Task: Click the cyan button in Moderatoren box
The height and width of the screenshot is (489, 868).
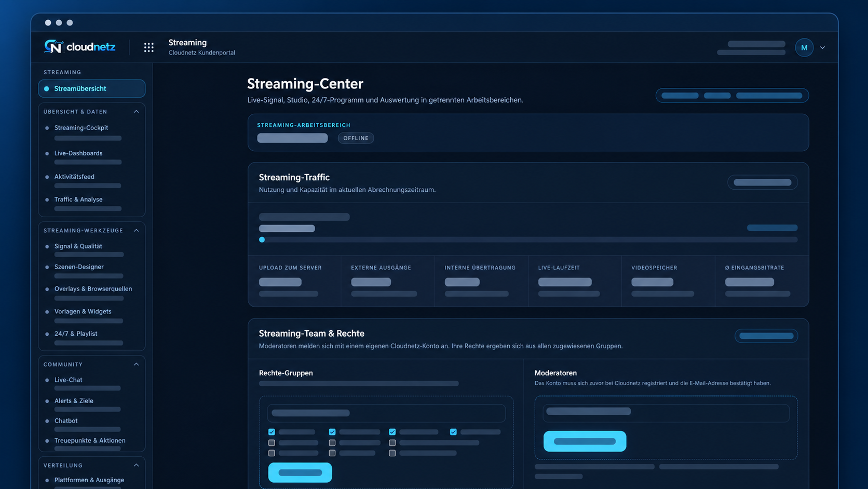Action: click(585, 441)
